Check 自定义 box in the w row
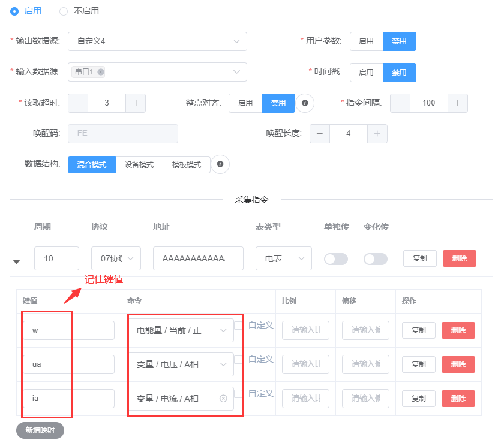This screenshot has width=504, height=446. point(239,326)
